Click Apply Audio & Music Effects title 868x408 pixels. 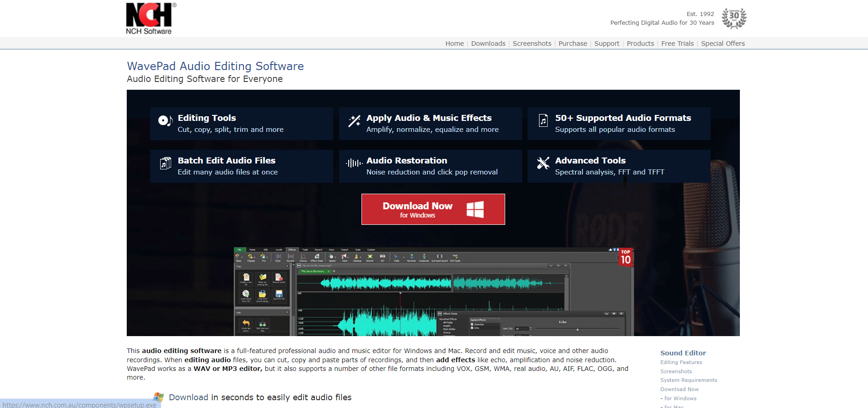click(429, 118)
